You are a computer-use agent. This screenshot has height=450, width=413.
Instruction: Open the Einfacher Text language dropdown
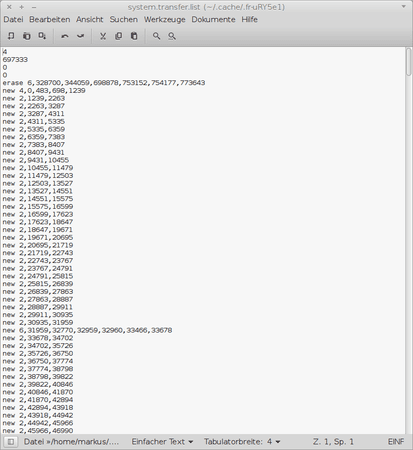pyautogui.click(x=162, y=442)
